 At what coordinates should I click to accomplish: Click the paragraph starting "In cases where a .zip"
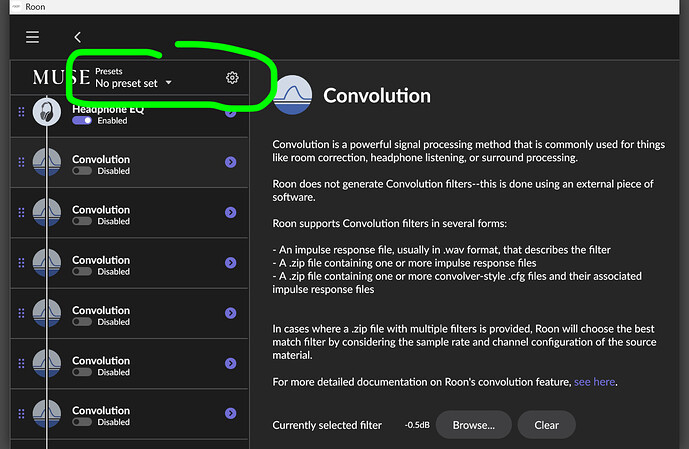[x=464, y=342]
